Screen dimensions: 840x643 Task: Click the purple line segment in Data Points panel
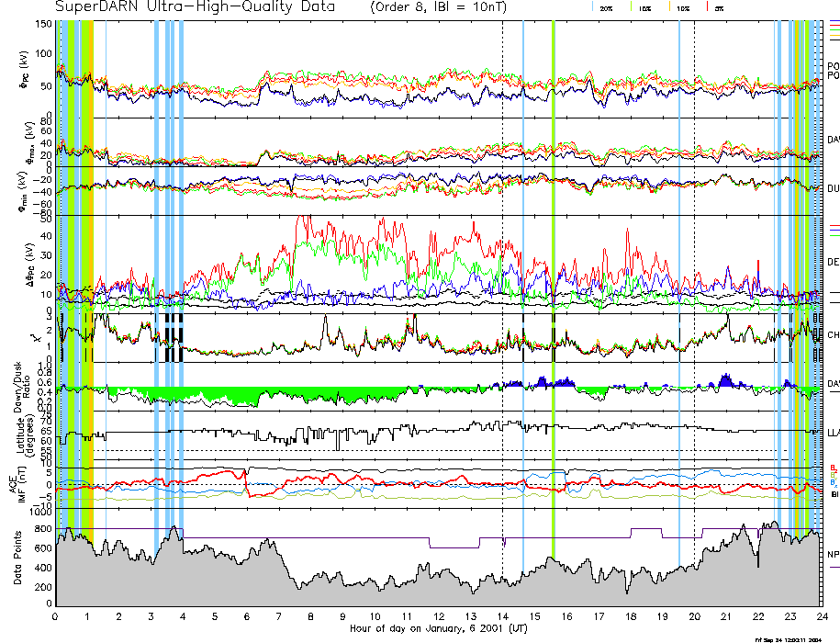454,547
